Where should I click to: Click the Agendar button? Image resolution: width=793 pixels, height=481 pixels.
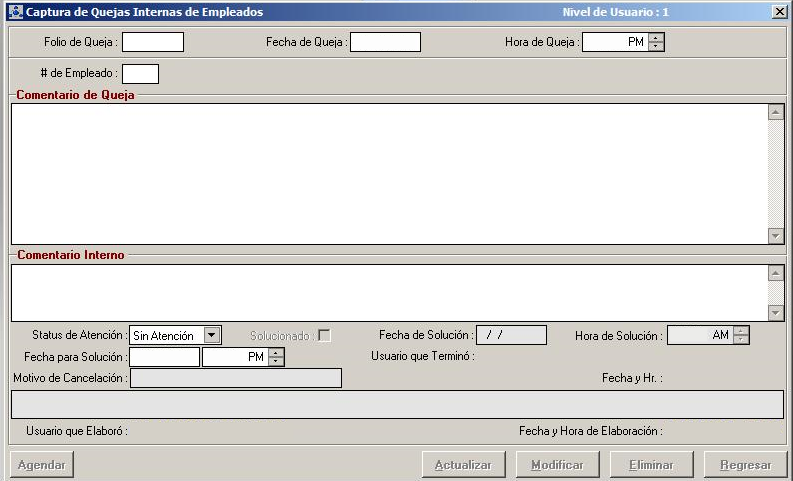click(41, 465)
